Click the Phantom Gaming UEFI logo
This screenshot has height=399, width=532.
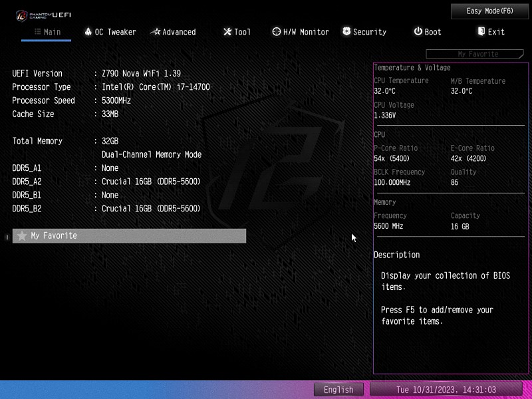pos(43,13)
